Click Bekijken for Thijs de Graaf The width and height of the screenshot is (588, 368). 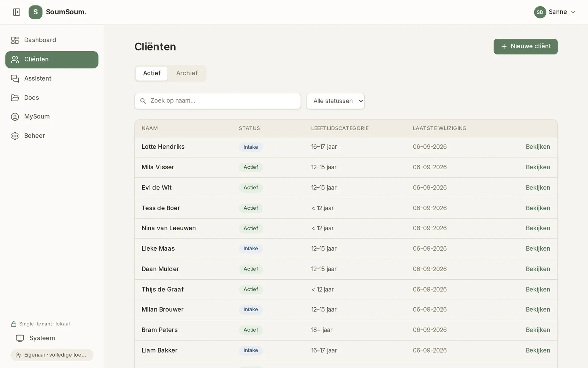[538, 289]
